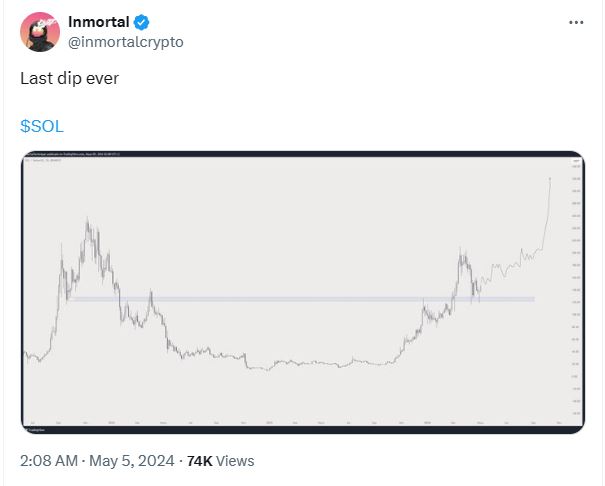Screen dimensions: 605x486
Task: Click the projected price spike tip on chart
Action: 550,179
